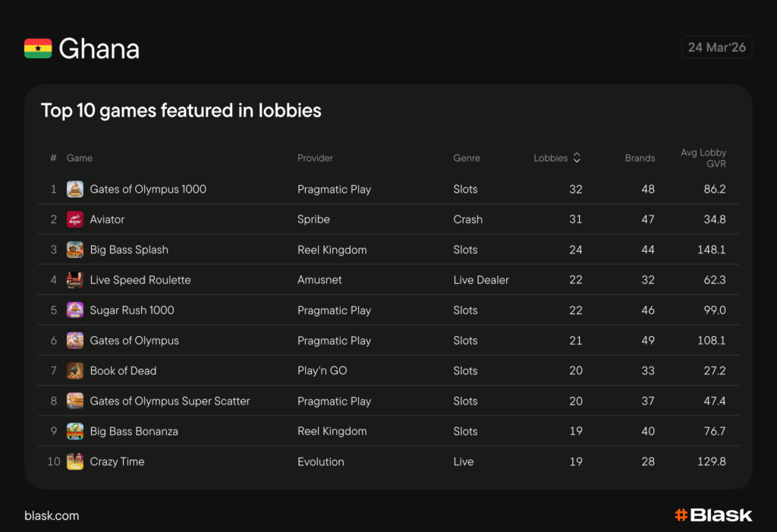Screen dimensions: 777x532
Task: Open the blask.com link
Action: pyautogui.click(x=52, y=515)
